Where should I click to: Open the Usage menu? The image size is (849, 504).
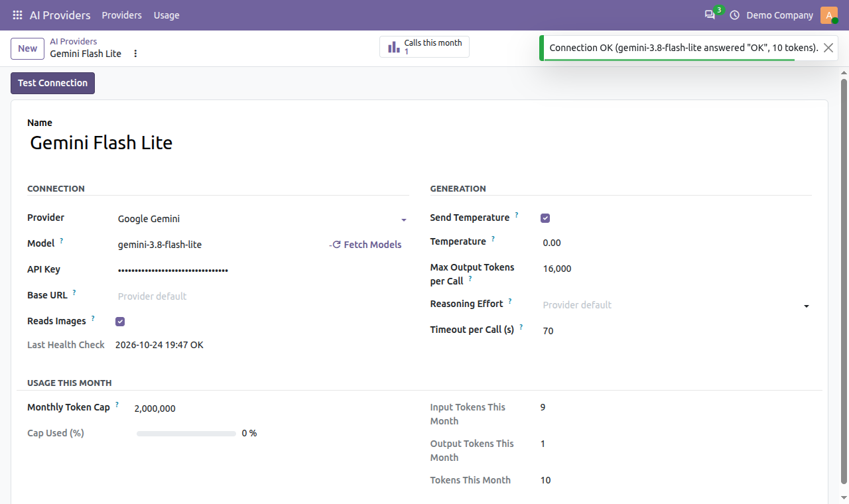(166, 15)
